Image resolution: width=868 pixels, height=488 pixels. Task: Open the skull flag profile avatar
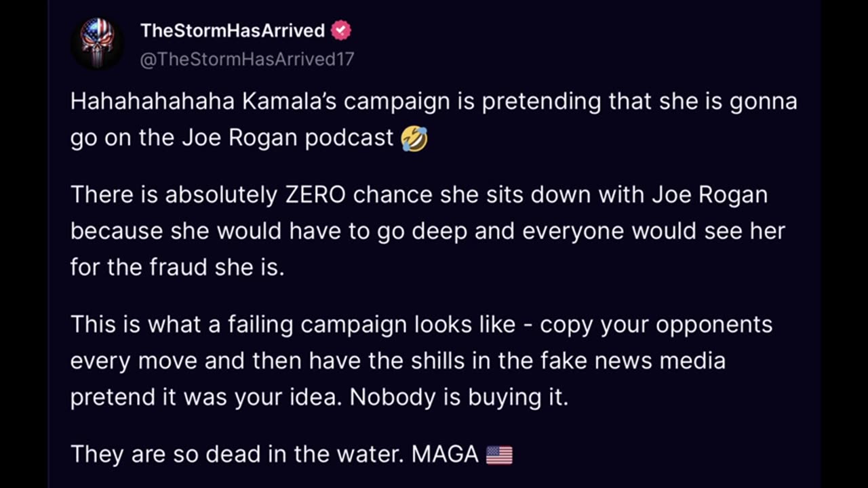pos(97,43)
